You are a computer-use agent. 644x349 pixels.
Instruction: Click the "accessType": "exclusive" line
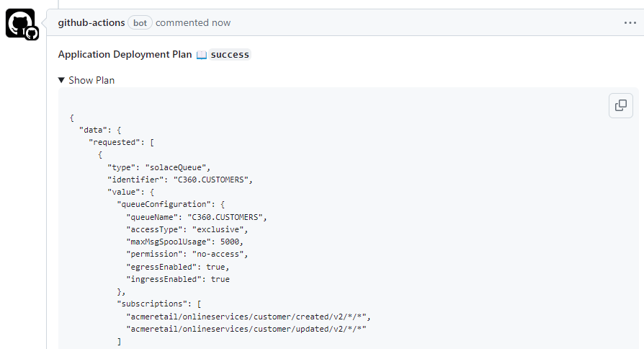coord(187,229)
